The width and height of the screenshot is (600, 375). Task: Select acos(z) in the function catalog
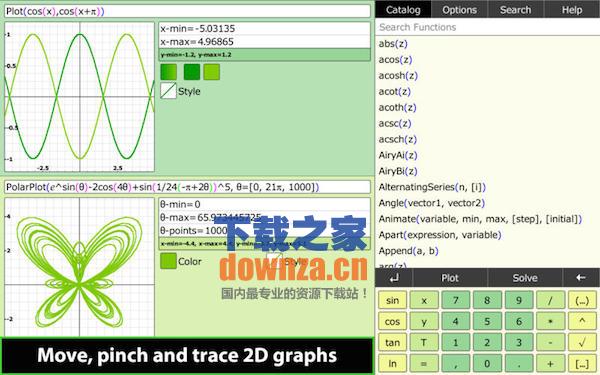(x=395, y=60)
